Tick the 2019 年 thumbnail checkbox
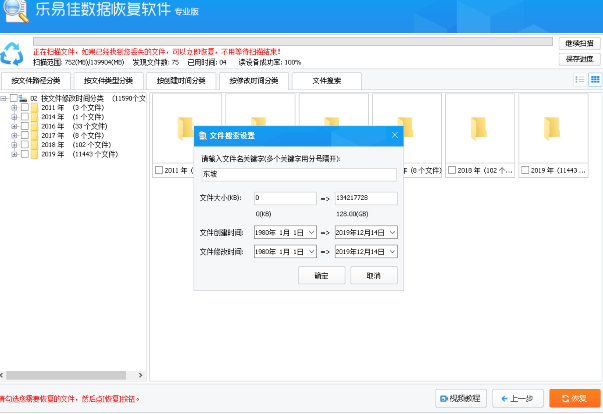Image resolution: width=603 pixels, height=414 pixels. click(525, 170)
